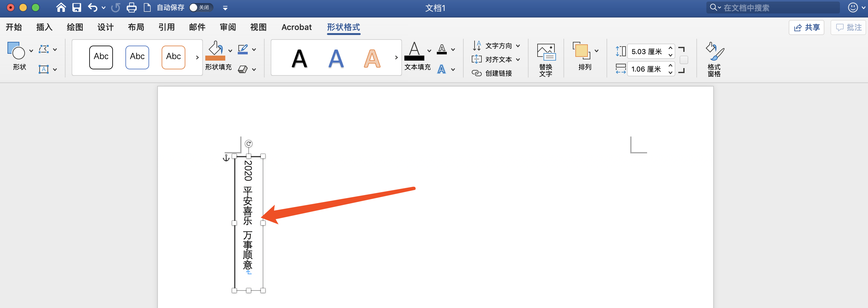Viewport: 868px width, 308px height.
Task: Create a new blank document icon
Action: [147, 7]
